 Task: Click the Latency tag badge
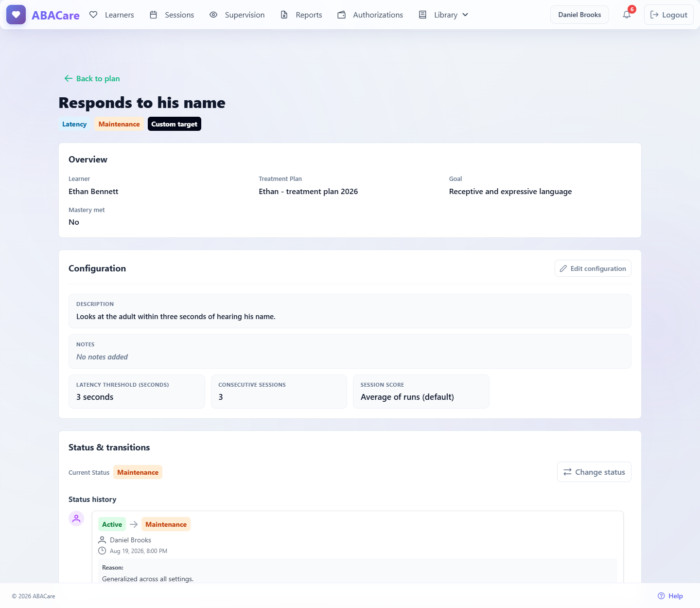pos(74,124)
